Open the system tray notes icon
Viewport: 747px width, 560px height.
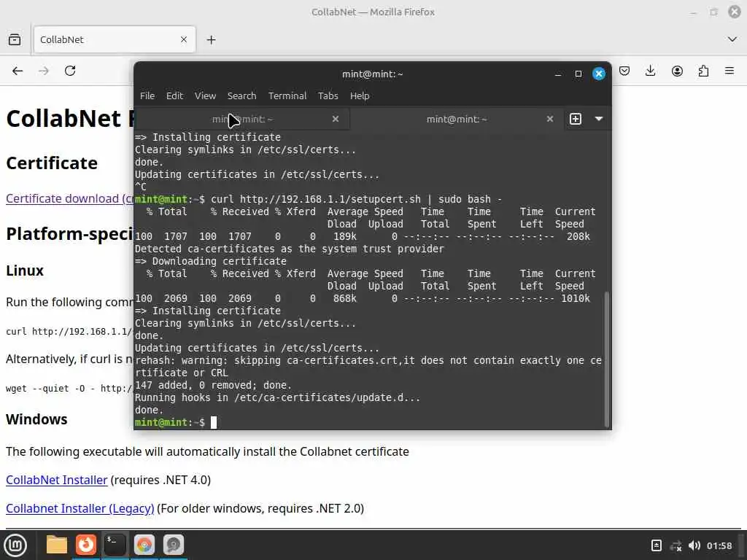pyautogui.click(x=656, y=545)
